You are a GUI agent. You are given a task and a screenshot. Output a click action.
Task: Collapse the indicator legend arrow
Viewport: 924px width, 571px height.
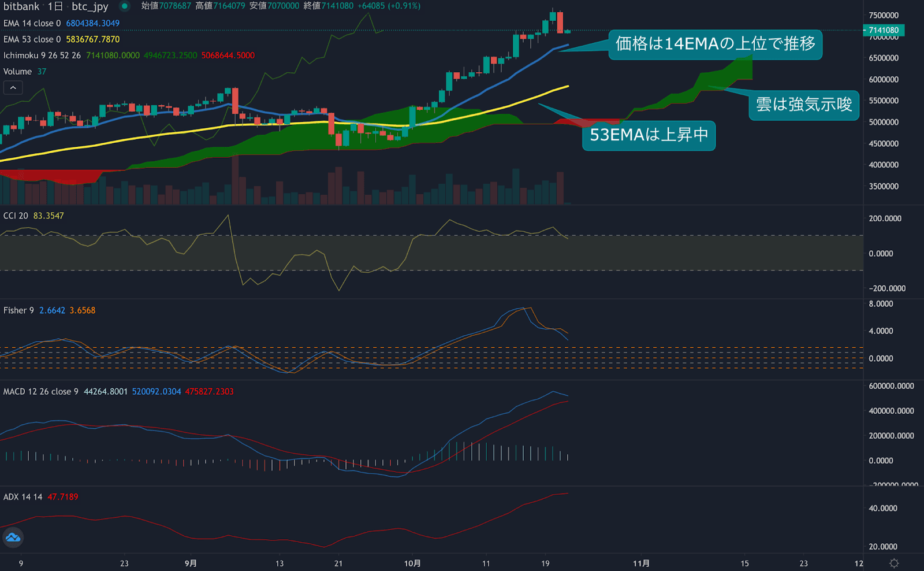point(13,87)
